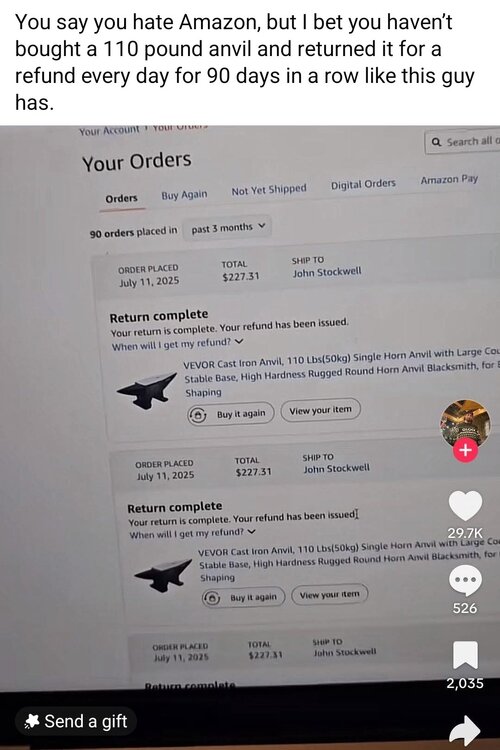
Task: Open the Digital Orders tab
Action: coord(363,184)
